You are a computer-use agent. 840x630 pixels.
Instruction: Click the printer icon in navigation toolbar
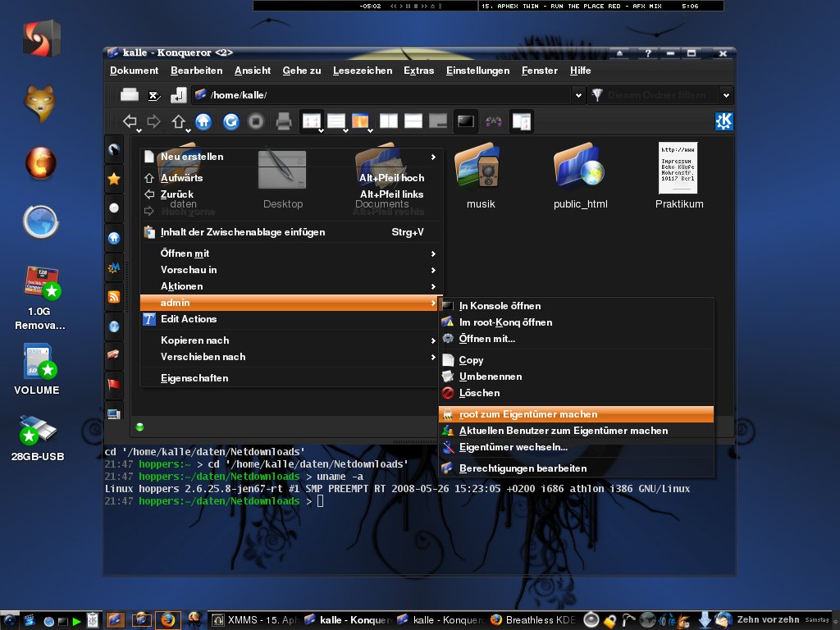point(283,121)
